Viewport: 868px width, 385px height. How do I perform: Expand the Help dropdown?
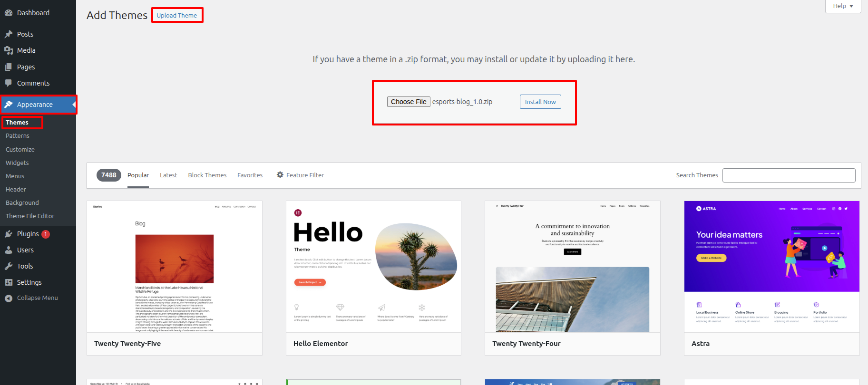coord(843,6)
